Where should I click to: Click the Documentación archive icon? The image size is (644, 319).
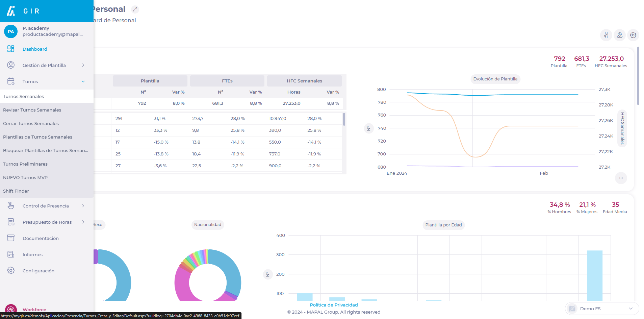click(11, 238)
